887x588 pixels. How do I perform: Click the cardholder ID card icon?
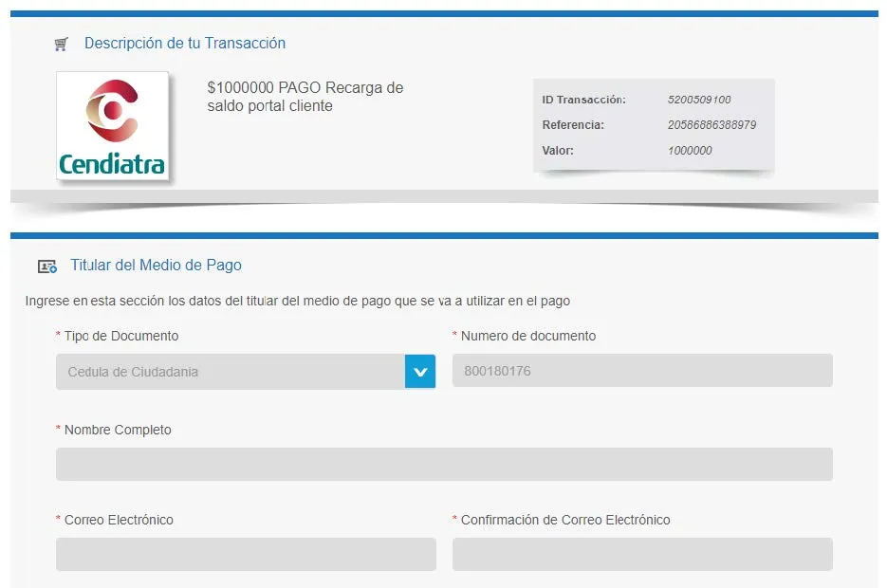click(46, 266)
